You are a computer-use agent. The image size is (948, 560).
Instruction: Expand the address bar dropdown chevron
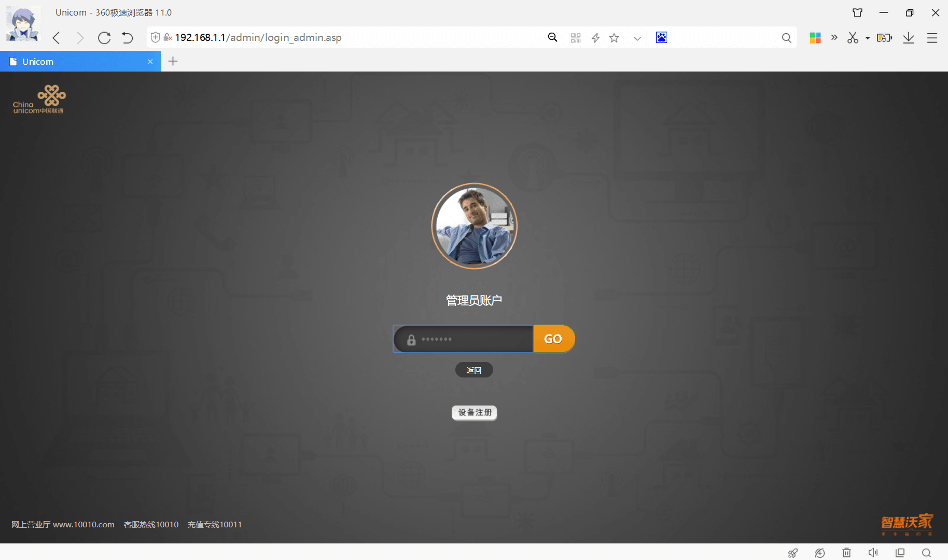637,38
